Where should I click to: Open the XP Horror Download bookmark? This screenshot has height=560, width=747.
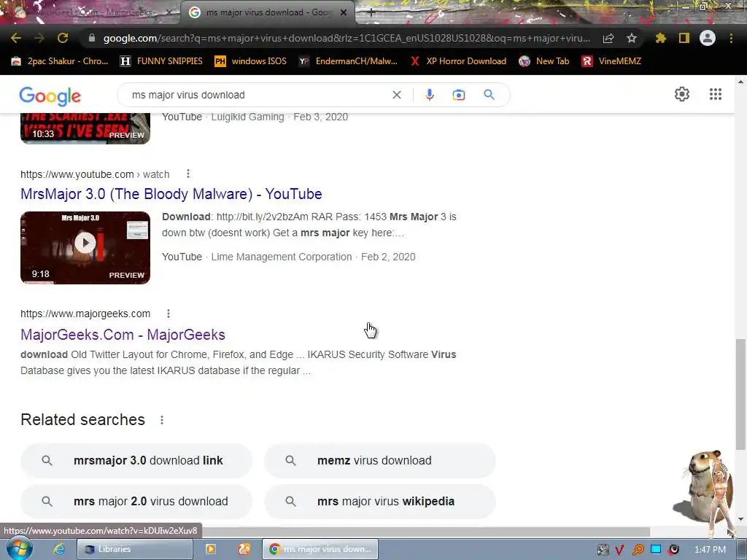458,61
